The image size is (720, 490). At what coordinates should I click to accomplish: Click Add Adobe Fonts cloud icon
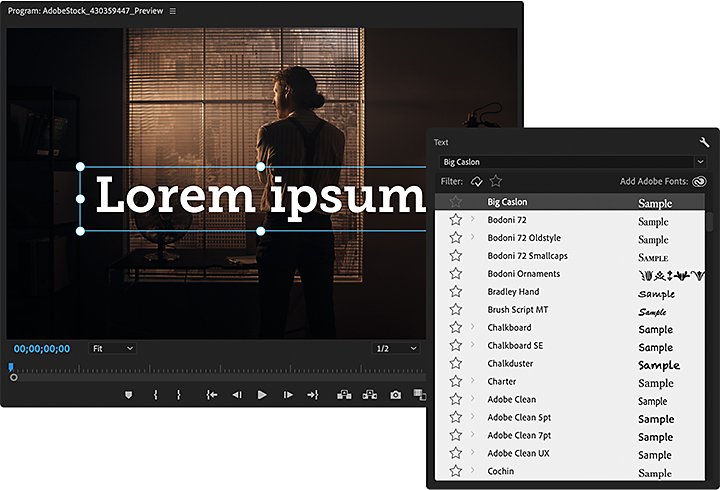pyautogui.click(x=699, y=181)
